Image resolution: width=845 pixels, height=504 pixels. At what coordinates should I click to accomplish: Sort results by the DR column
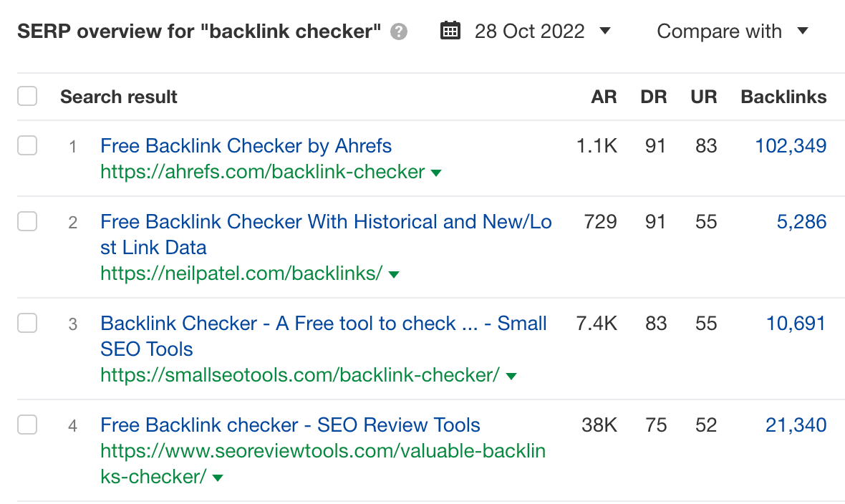653,96
